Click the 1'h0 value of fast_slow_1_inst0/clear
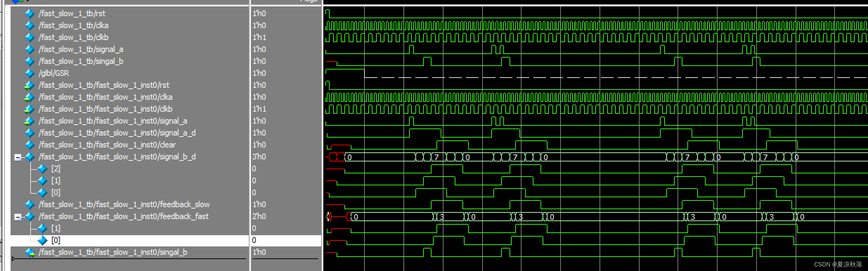 coord(259,145)
